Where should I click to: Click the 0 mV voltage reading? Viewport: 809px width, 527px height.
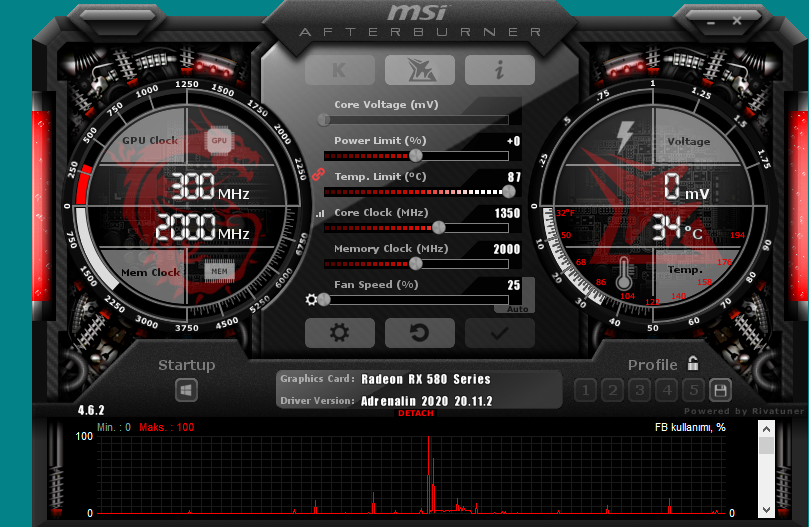tap(686, 187)
